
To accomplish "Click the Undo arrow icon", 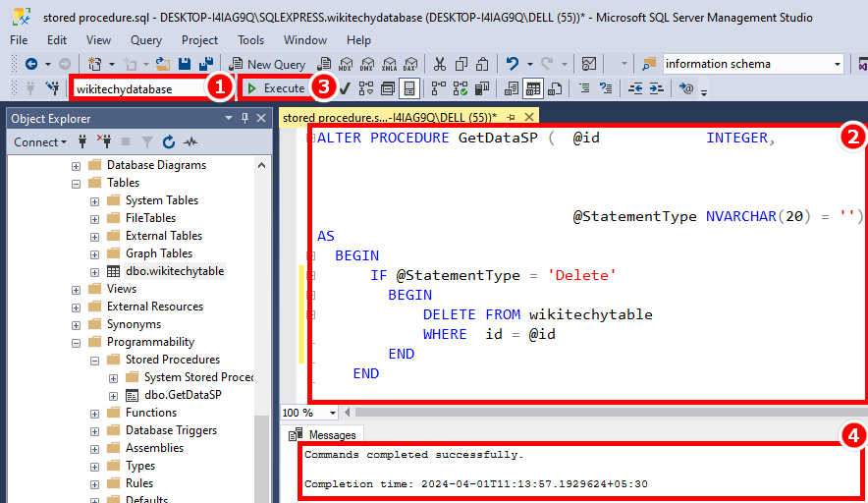I will tap(513, 64).
